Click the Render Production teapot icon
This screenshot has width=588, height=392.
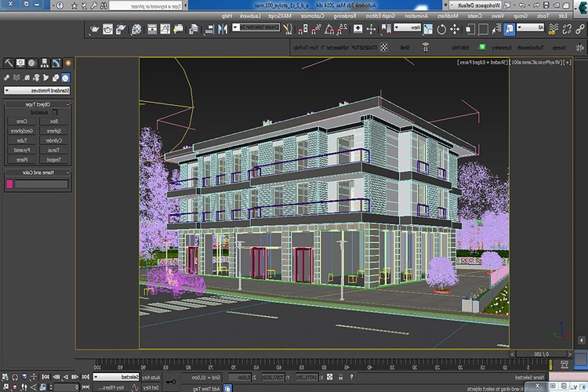pos(94,29)
